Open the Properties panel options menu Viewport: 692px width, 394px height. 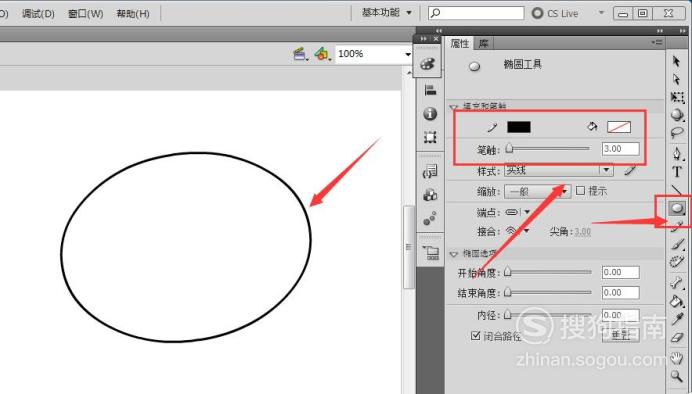tap(657, 42)
